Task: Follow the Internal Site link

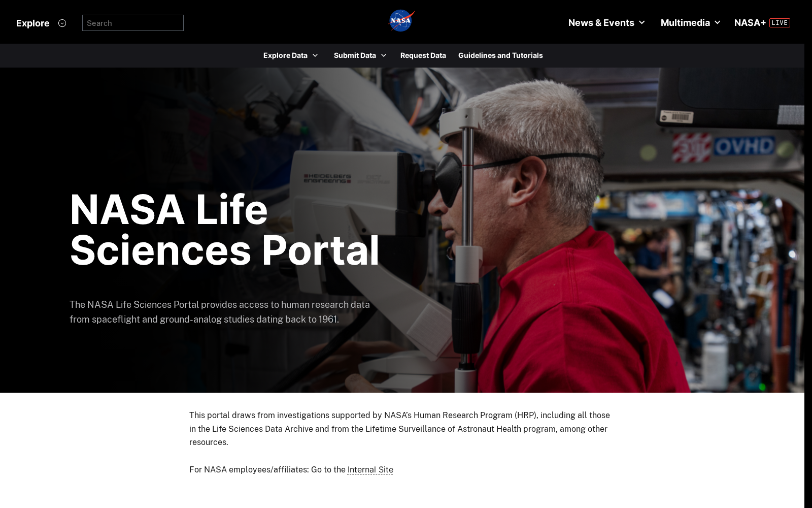Action: pyautogui.click(x=370, y=470)
